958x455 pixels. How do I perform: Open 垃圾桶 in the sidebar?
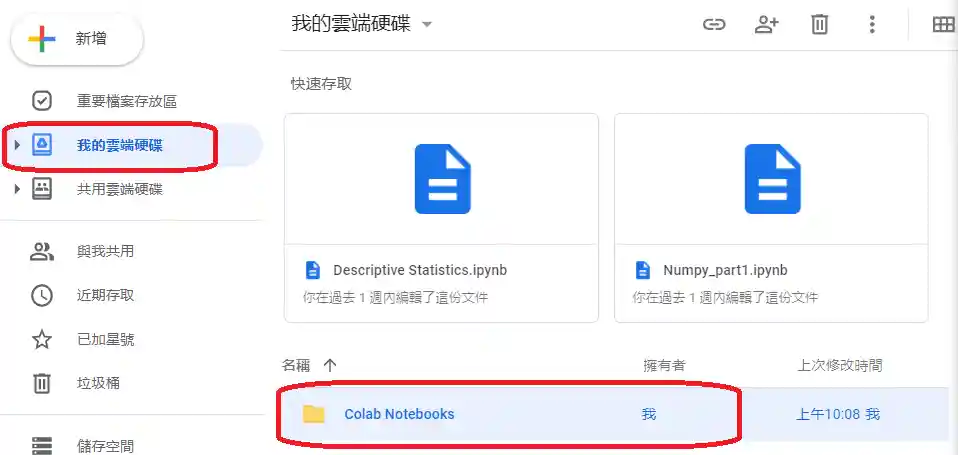click(x=98, y=384)
